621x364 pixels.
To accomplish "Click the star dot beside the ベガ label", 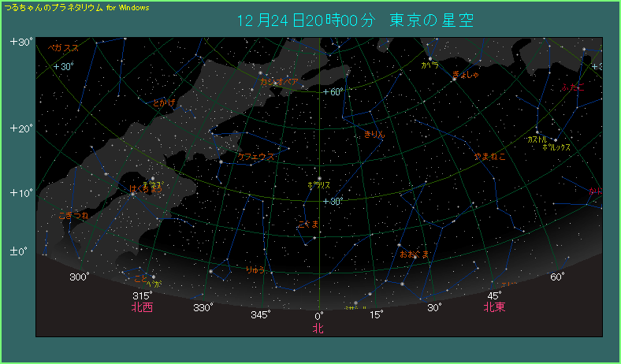I will coord(153,277).
